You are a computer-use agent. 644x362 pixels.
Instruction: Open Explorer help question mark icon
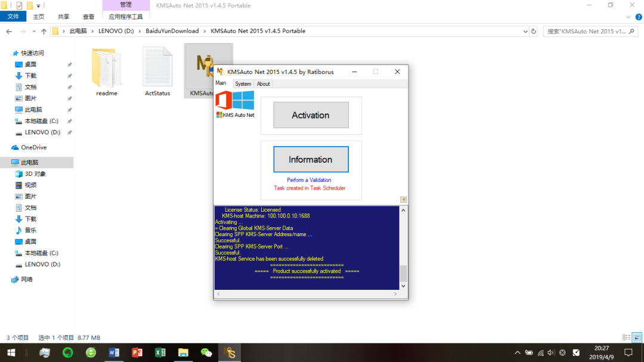coord(639,17)
